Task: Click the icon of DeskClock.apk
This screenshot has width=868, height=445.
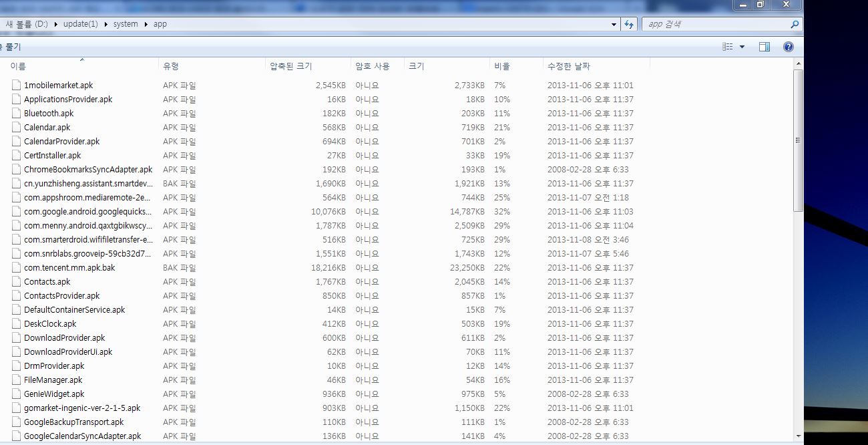Action: [16, 324]
